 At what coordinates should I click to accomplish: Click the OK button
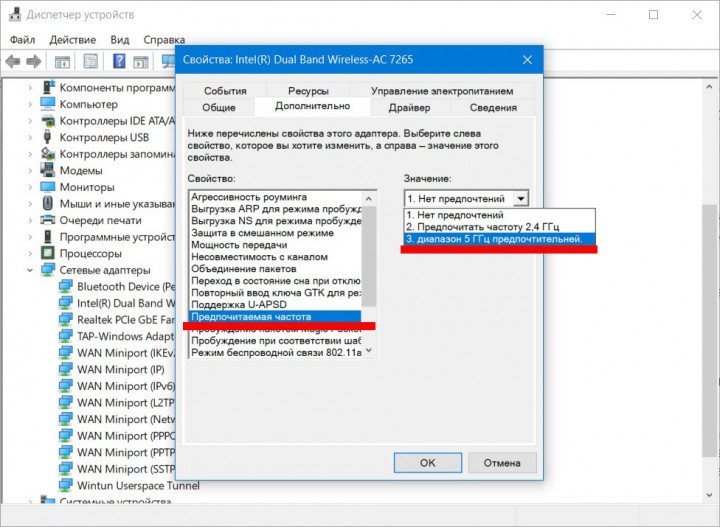pos(428,462)
